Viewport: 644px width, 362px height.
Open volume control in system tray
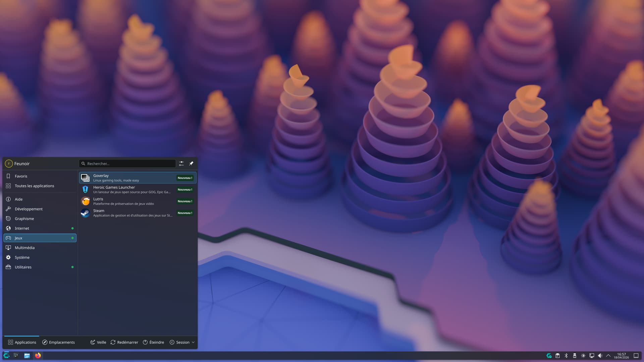600,356
